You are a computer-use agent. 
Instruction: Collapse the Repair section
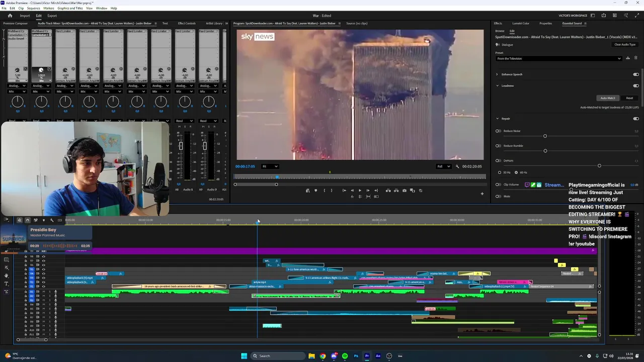pyautogui.click(x=497, y=119)
